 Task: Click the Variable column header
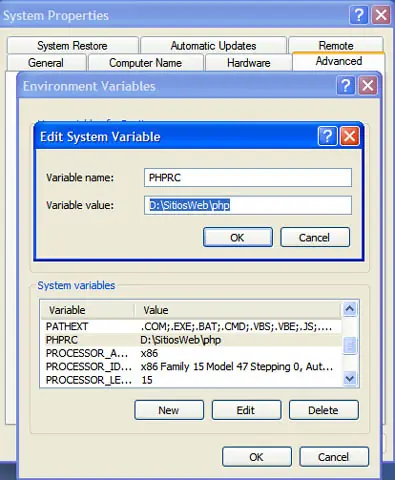[x=88, y=310]
